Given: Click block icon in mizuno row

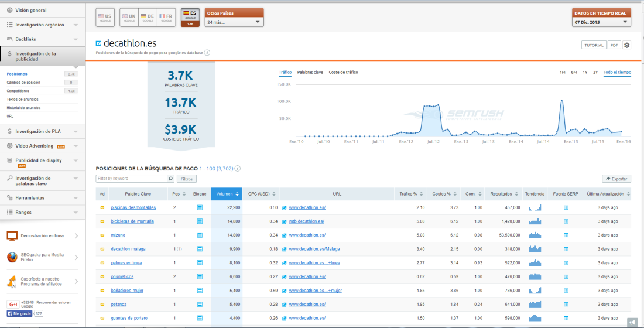Looking at the screenshot, I should point(200,235).
